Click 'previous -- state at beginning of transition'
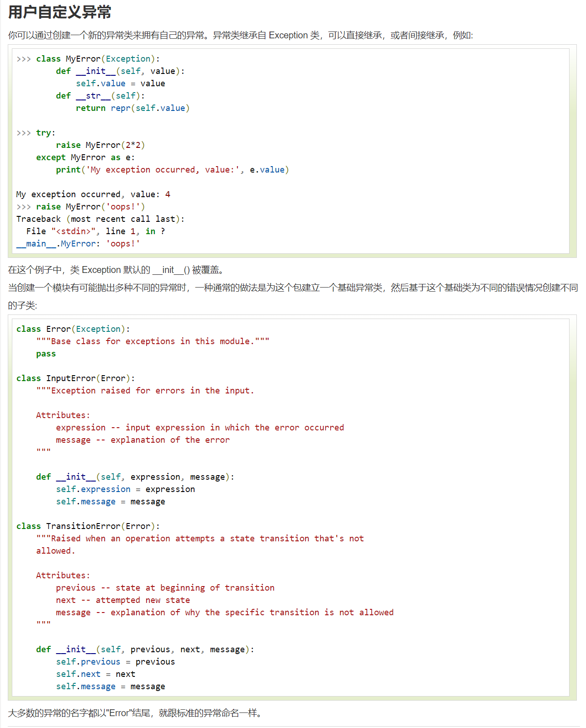The height and width of the screenshot is (728, 586). pyautogui.click(x=165, y=588)
